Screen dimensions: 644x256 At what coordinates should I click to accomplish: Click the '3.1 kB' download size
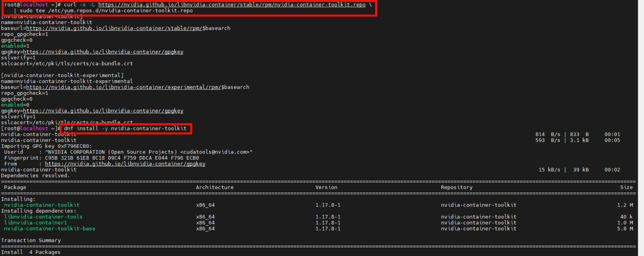tap(579, 140)
